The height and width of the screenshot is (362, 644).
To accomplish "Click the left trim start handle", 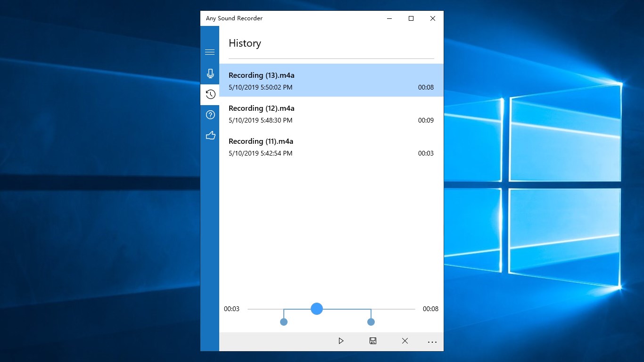I will point(284,322).
